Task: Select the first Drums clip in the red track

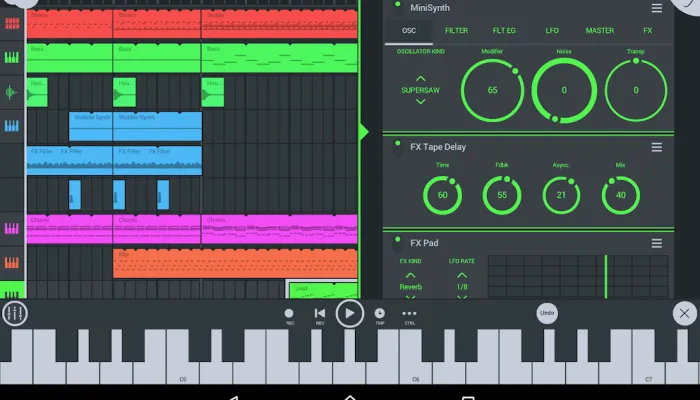Action: 70,24
